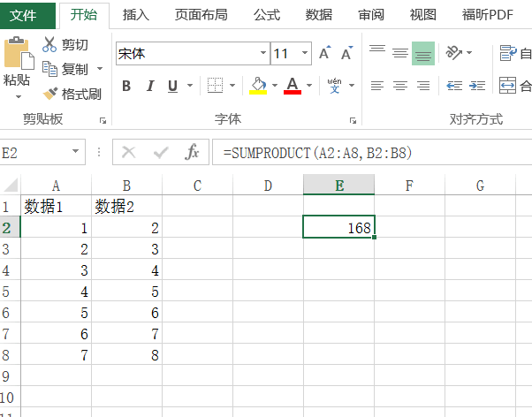The height and width of the screenshot is (417, 532).
Task: Open the 公式 (Formulas) ribbon tab
Action: (266, 14)
